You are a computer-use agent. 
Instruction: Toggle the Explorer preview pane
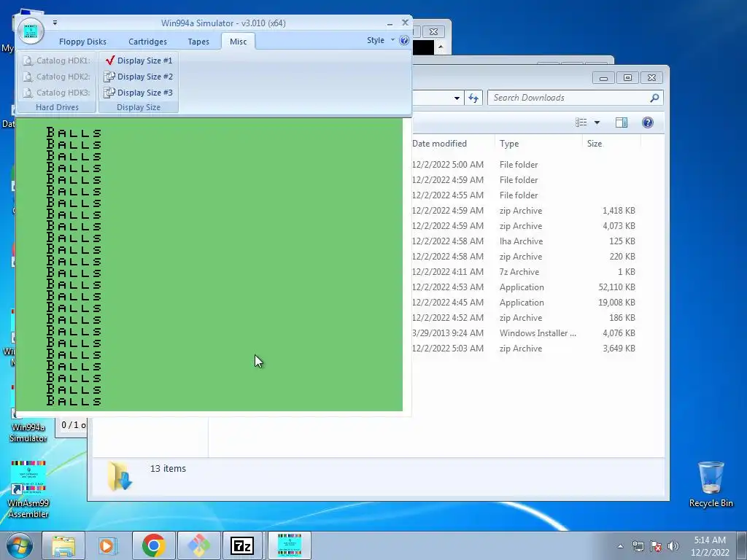click(x=622, y=122)
